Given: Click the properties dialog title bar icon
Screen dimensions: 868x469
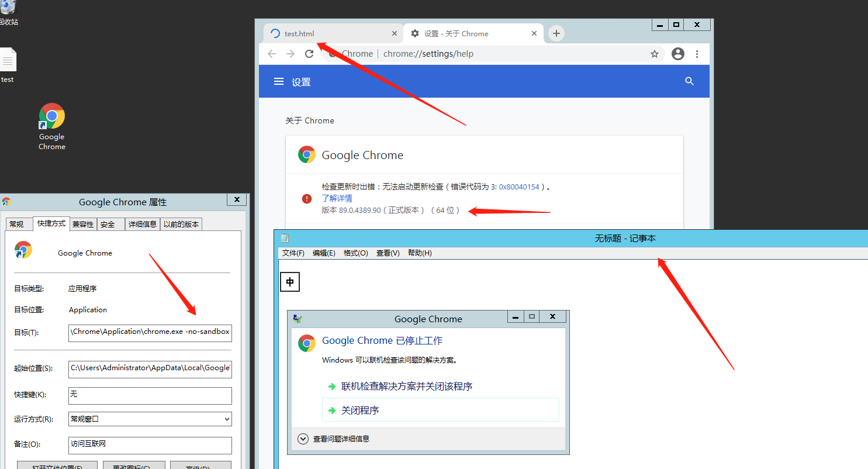Looking at the screenshot, I should point(6,202).
